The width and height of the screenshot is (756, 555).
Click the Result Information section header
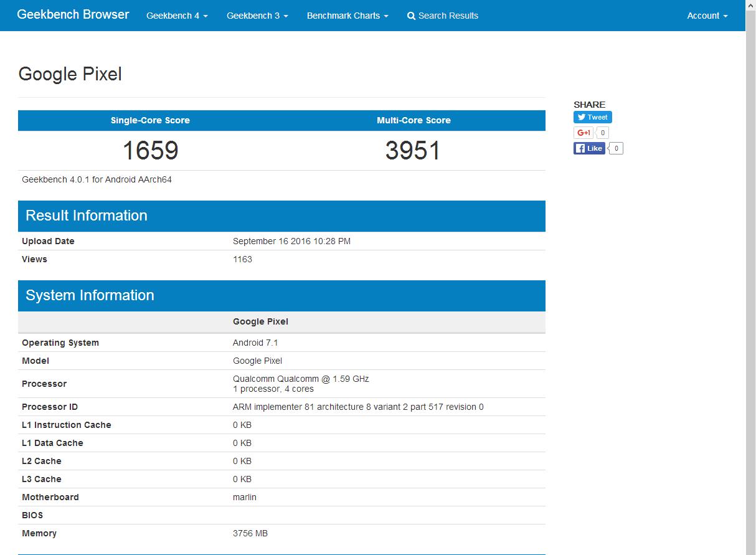(x=281, y=216)
